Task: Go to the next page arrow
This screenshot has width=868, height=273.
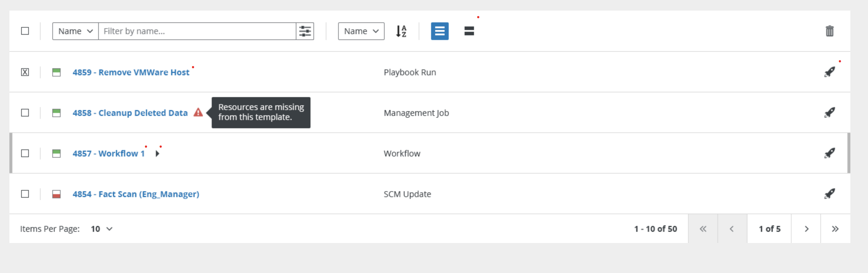Action: pos(806,229)
